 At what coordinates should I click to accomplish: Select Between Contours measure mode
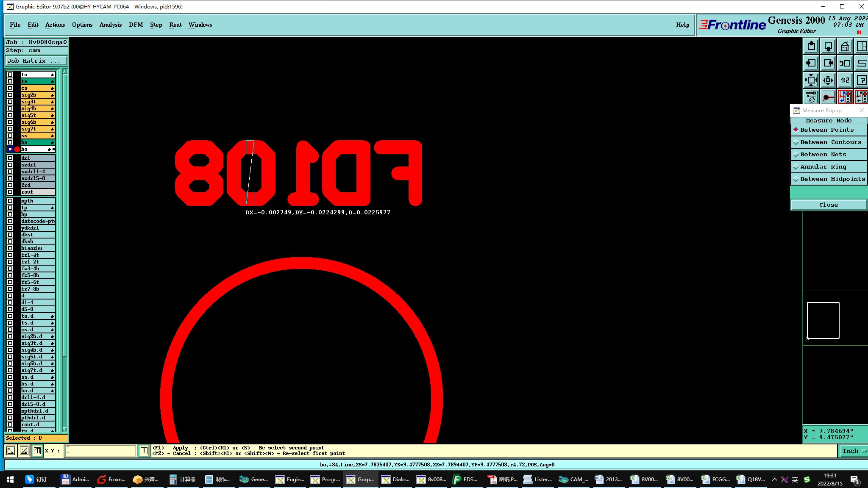tap(829, 142)
